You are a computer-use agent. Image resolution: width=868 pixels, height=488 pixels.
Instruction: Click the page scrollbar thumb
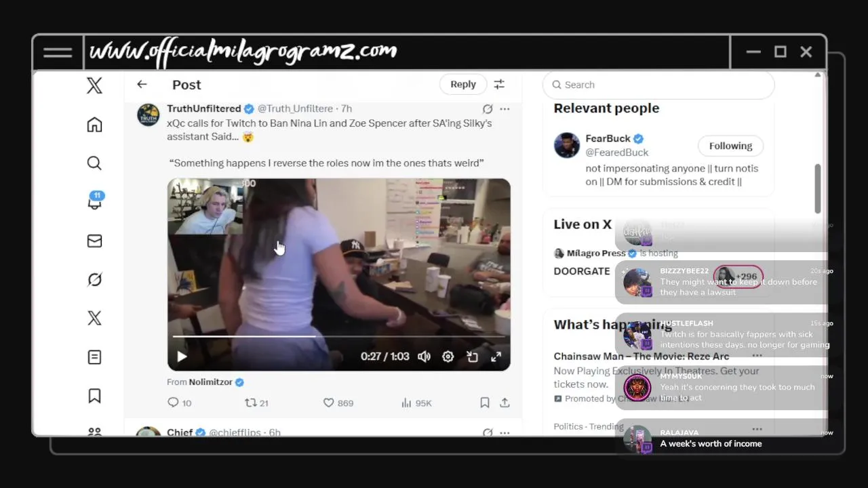point(818,188)
